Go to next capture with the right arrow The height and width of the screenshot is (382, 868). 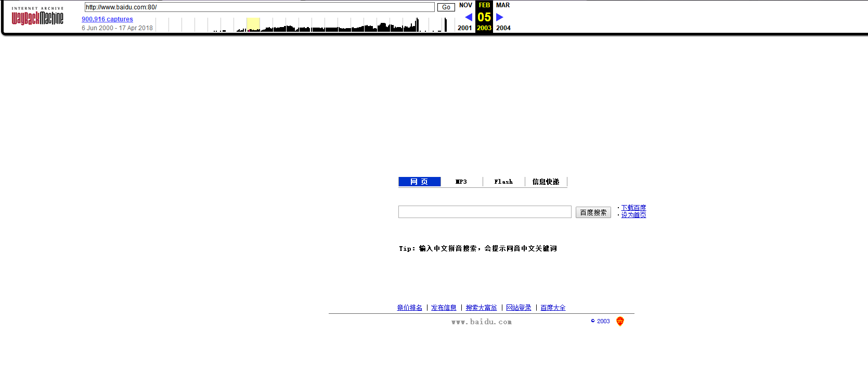500,17
